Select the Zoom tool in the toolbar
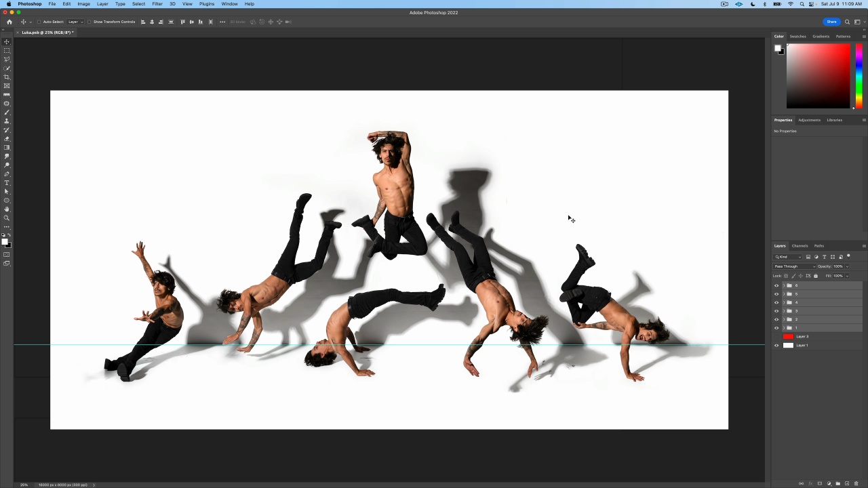 coord(7,218)
